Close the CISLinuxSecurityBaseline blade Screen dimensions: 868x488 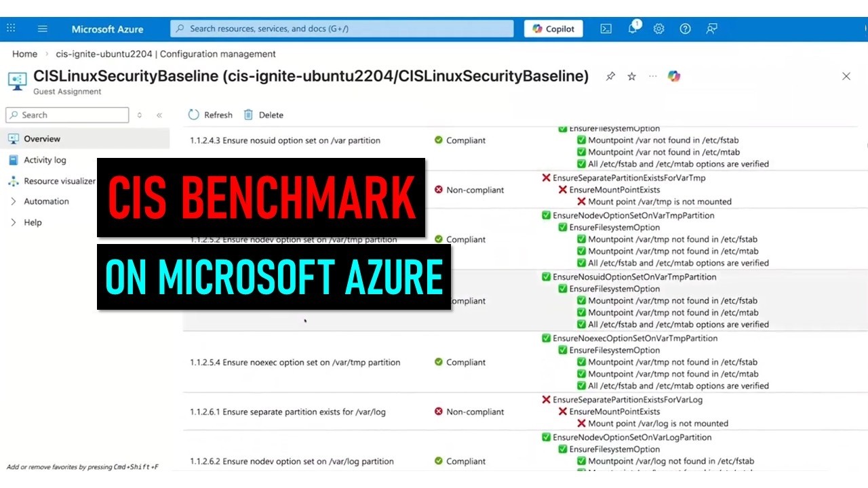pyautogui.click(x=846, y=76)
